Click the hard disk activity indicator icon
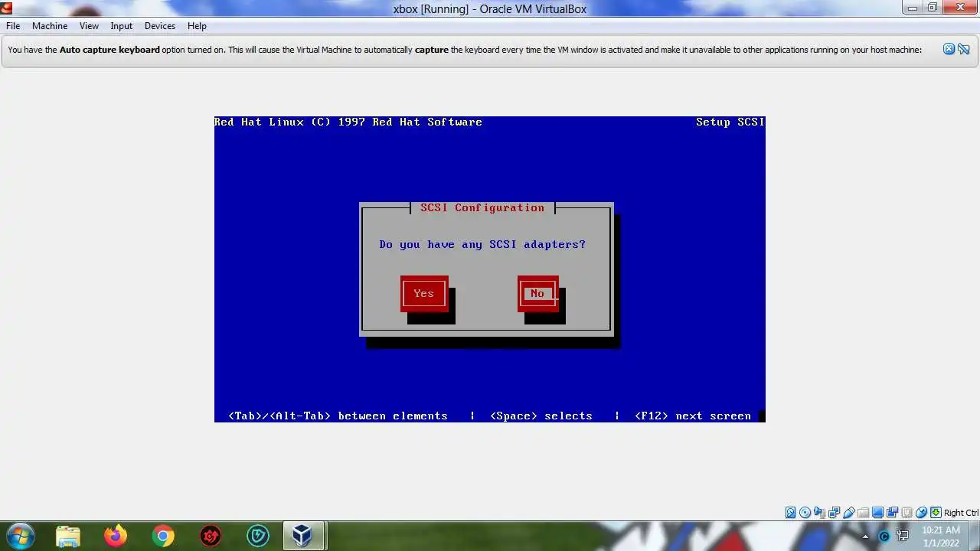980x551 pixels. click(790, 513)
